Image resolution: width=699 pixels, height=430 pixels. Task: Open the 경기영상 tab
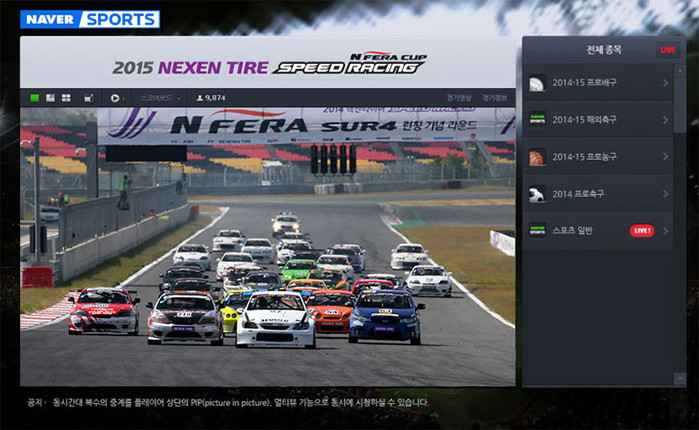[x=459, y=98]
